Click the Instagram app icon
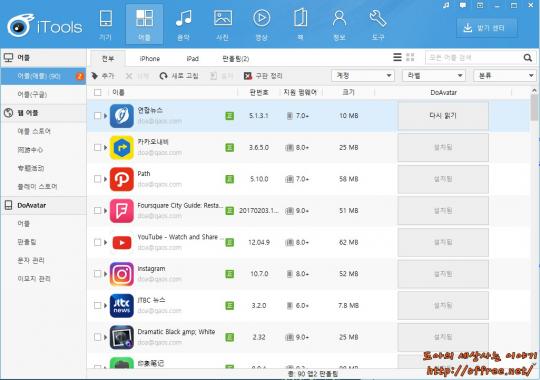Viewport: 540px width, 380px height. click(122, 274)
